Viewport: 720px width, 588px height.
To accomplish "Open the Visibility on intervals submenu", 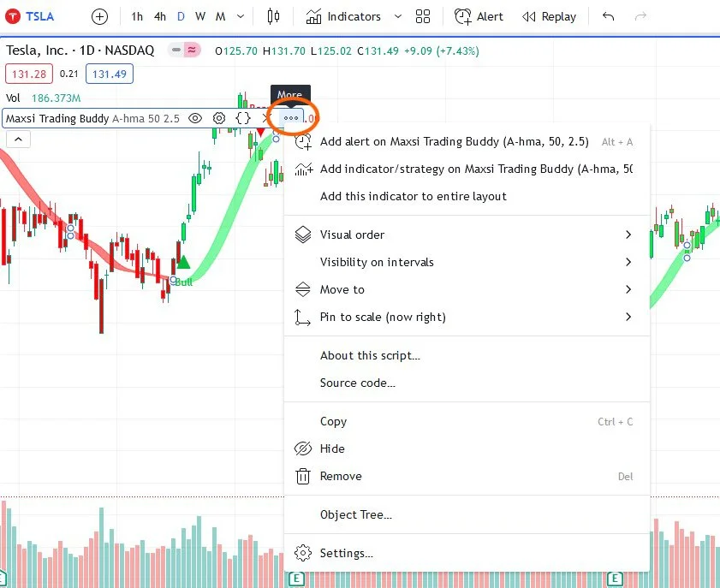I will point(467,262).
